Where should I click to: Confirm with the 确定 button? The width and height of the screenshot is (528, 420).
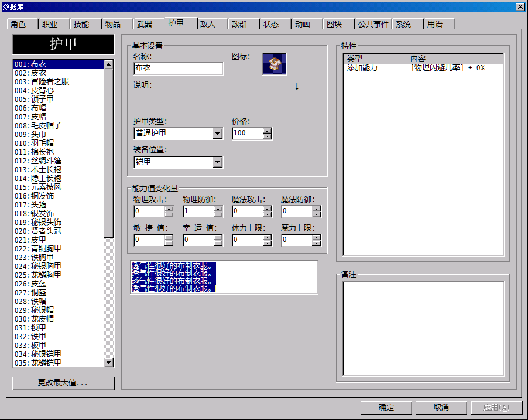tap(386, 408)
